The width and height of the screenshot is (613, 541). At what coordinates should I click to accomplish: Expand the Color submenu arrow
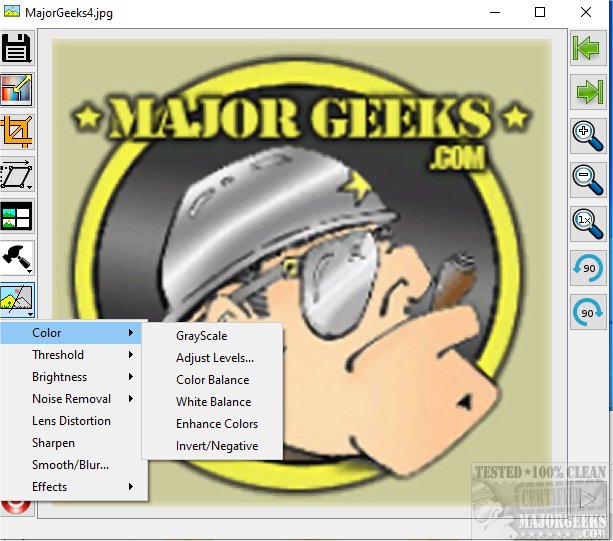(x=131, y=333)
